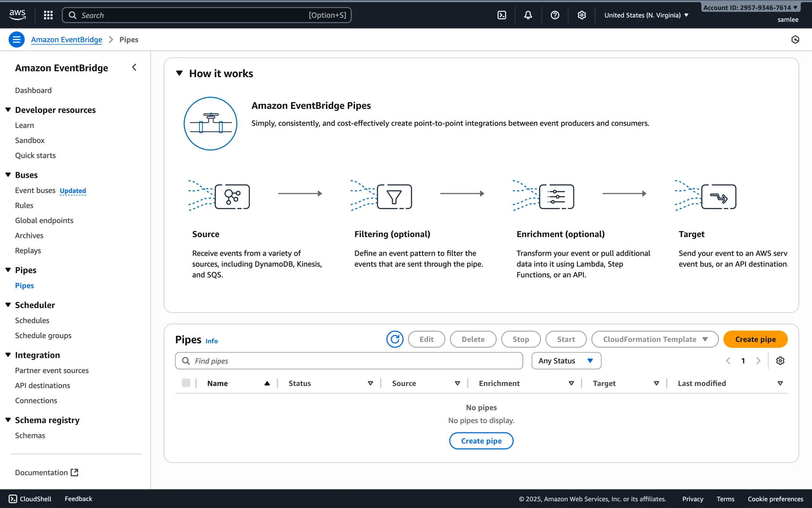This screenshot has width=812, height=508.
Task: Refresh the Pipes table
Action: (x=395, y=339)
